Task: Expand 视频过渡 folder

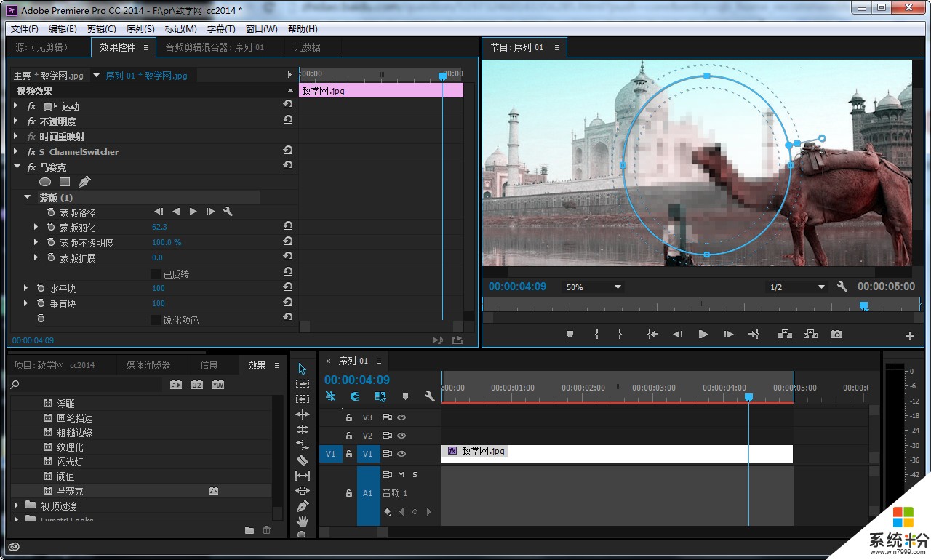Action: [x=17, y=505]
